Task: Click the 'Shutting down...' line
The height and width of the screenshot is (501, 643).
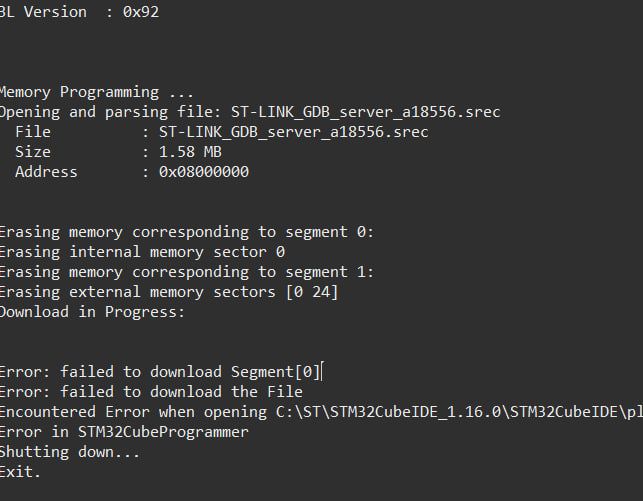Action: [x=70, y=452]
